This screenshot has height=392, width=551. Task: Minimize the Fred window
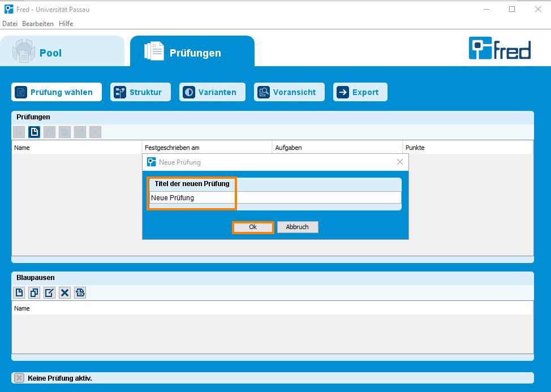click(487, 9)
